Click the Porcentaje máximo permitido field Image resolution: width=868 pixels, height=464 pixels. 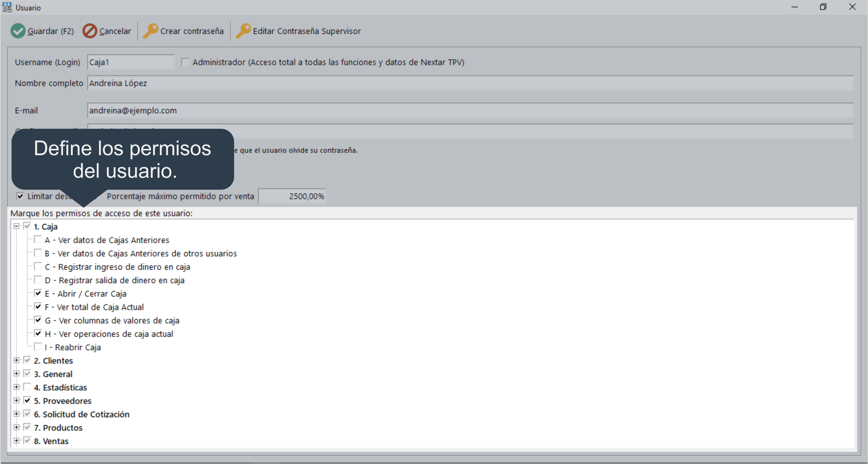pyautogui.click(x=292, y=196)
